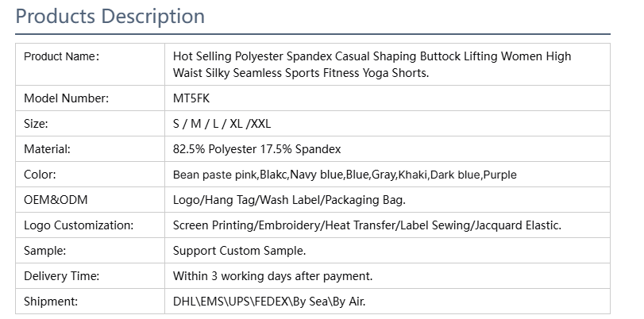The width and height of the screenshot is (644, 319).
Task: Select the Logo Customization label
Action: point(79,225)
